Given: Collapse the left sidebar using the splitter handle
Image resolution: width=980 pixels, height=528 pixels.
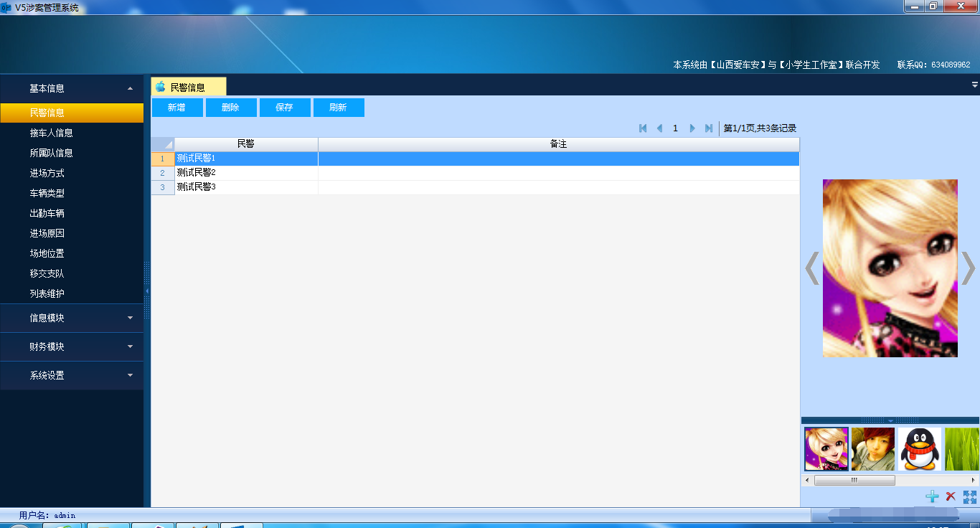Looking at the screenshot, I should click(147, 291).
